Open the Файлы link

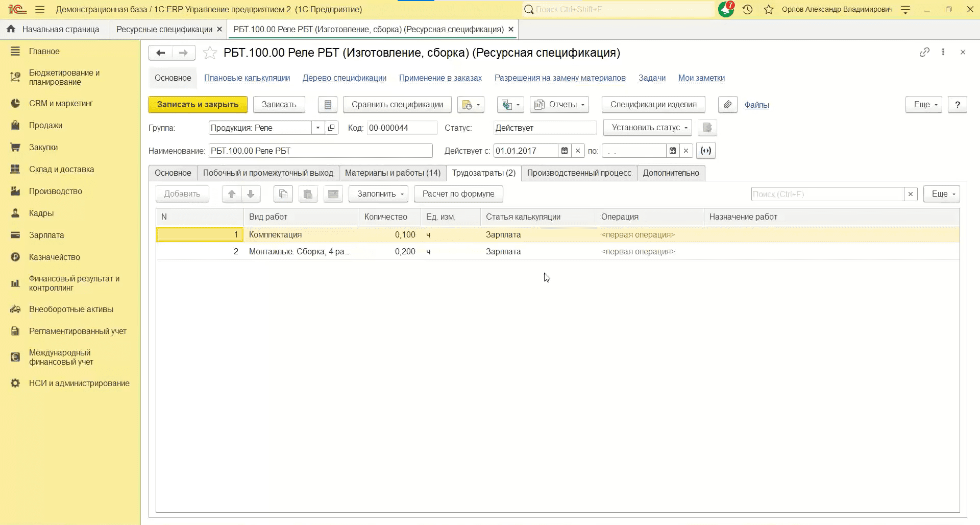point(757,105)
